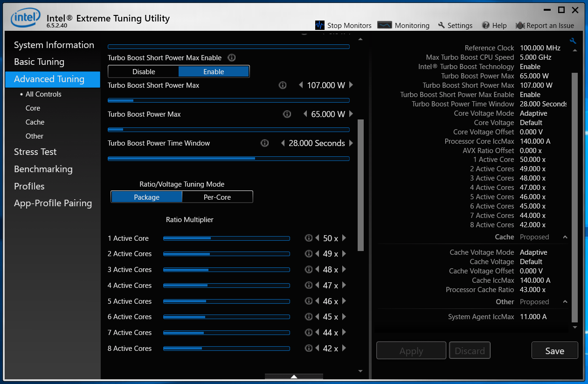Show info for Turbo Boost Power Time Window

tap(264, 143)
